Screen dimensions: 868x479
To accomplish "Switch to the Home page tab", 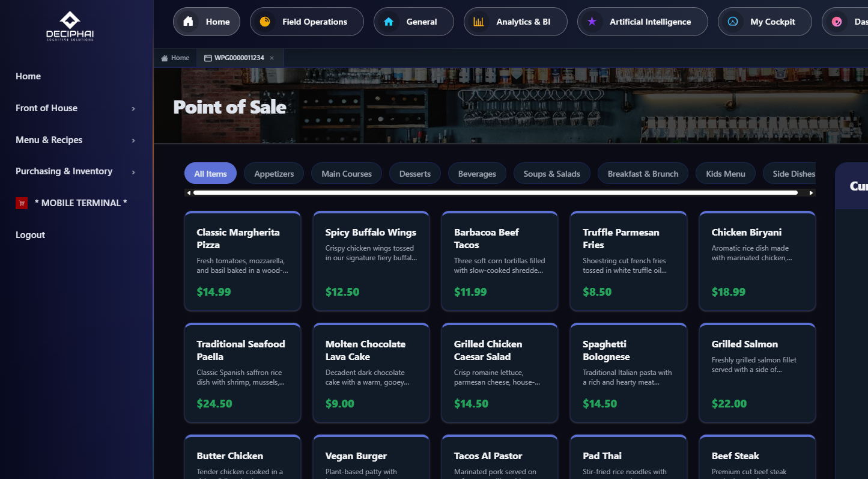I will [x=175, y=58].
